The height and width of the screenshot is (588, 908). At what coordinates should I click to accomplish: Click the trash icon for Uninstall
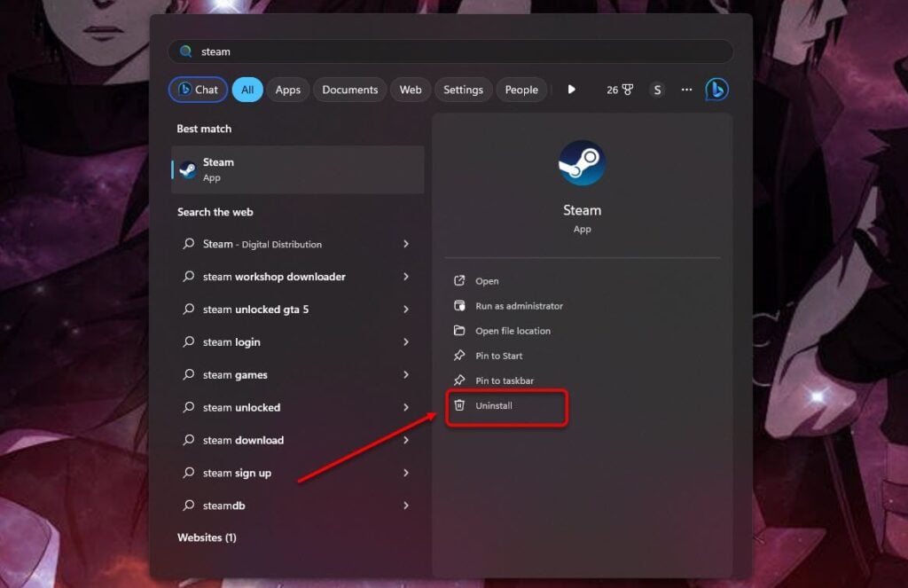[x=459, y=405]
